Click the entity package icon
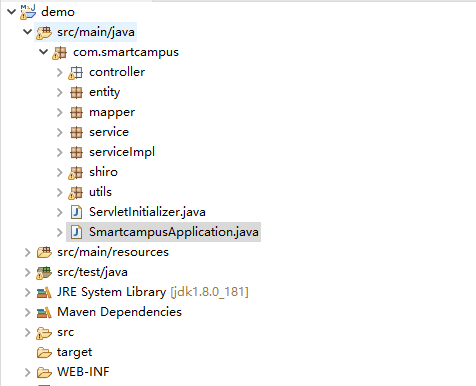 coord(76,92)
